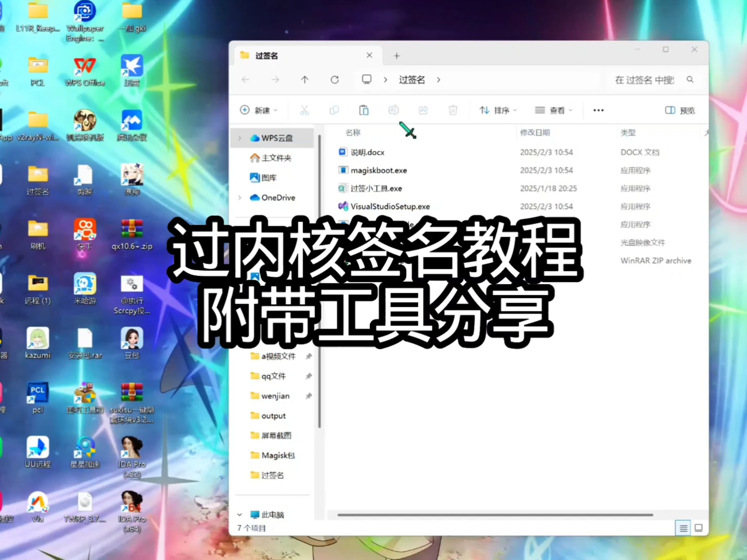Toggle the 预览 preview pane
Viewport: 747px width, 560px height.
[680, 110]
